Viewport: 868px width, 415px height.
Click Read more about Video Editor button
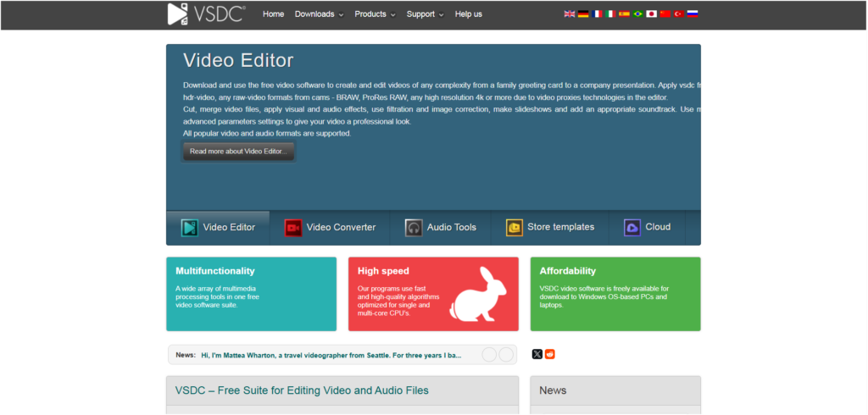238,151
